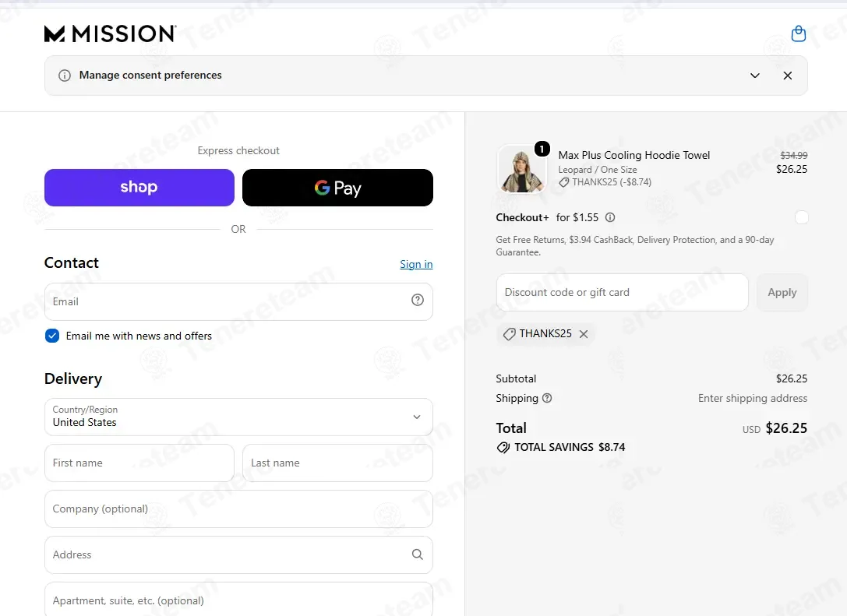The image size is (847, 616).
Task: Uncheck Email me with news and offers
Action: [52, 336]
